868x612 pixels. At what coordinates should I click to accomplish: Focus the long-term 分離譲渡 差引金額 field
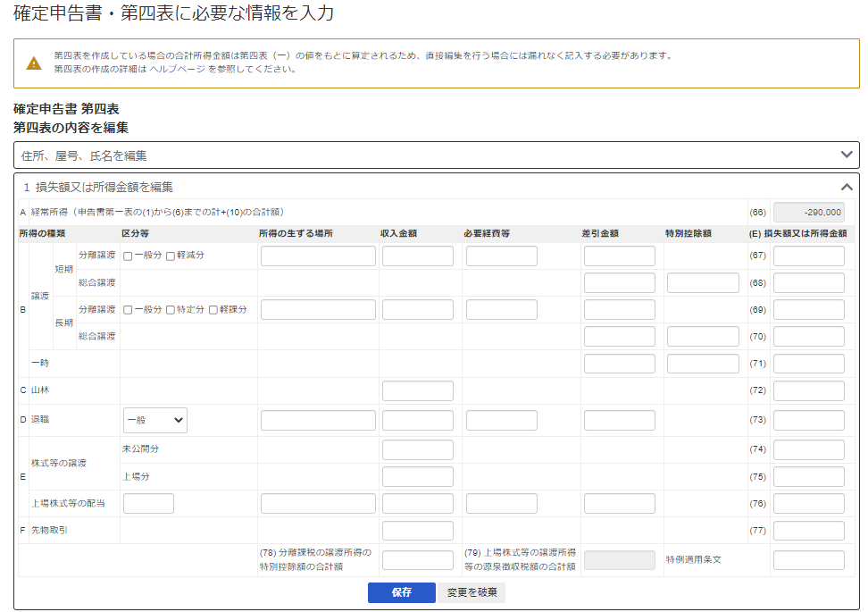620,310
